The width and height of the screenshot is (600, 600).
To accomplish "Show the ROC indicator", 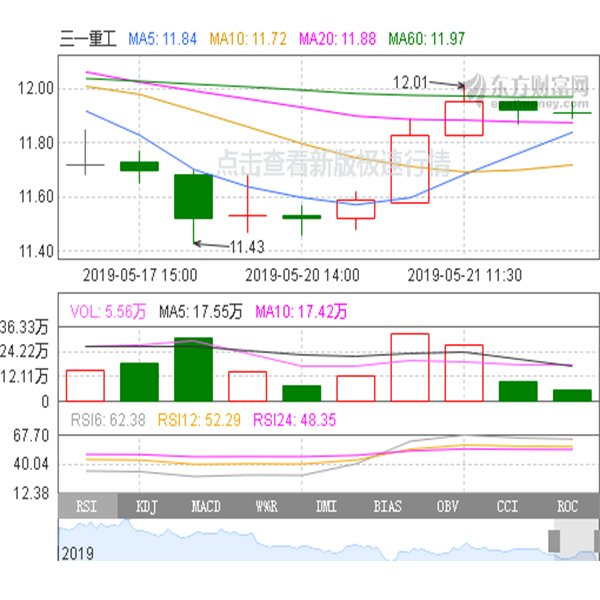I will tap(567, 506).
